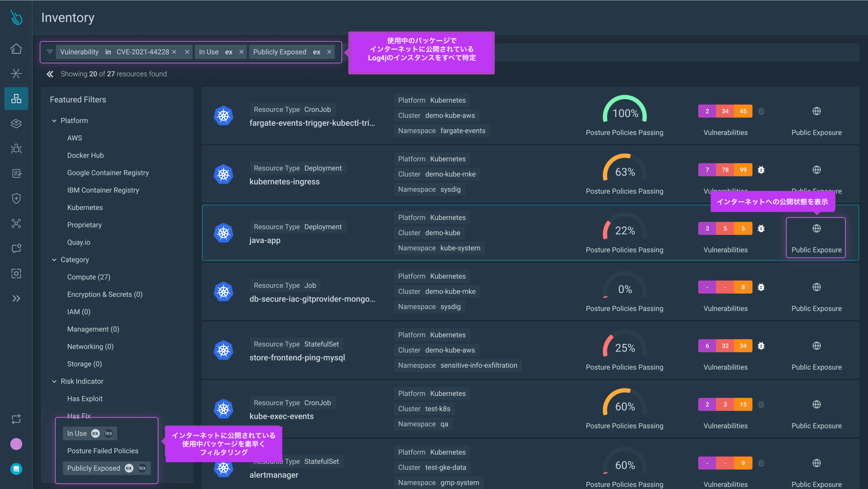Remove the CVE-2021-44228 vulnerability filter
This screenshot has height=489, width=868.
(x=174, y=52)
